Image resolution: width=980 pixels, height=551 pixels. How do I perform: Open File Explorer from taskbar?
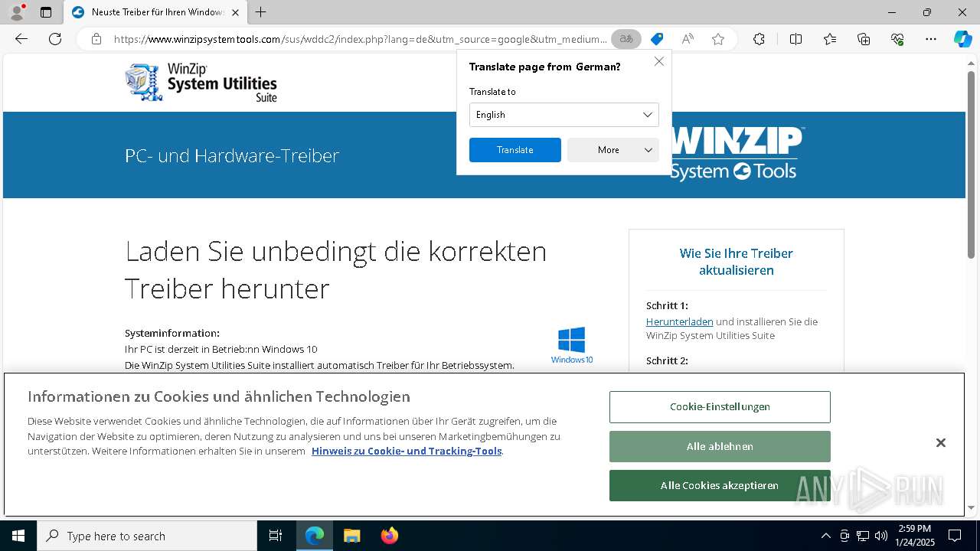point(351,536)
